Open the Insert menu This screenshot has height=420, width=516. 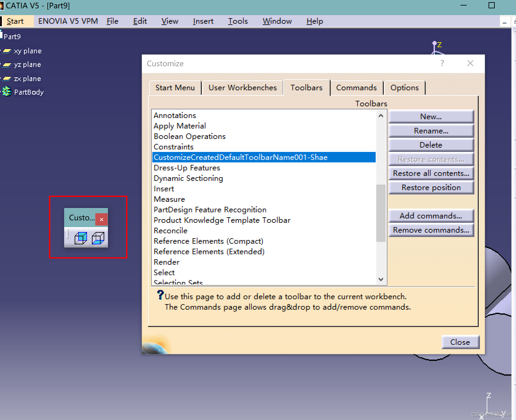pos(203,21)
